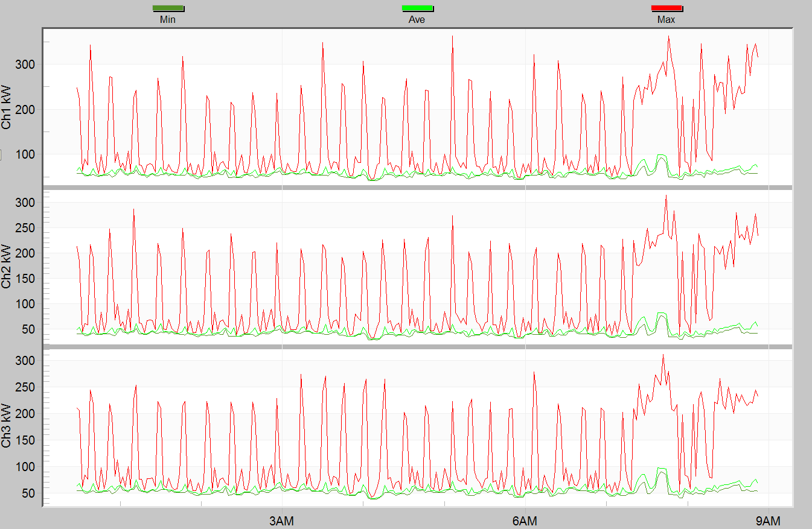Screen dimensions: 812x529
Task: Click the 3AM time axis label
Action: 282,520
